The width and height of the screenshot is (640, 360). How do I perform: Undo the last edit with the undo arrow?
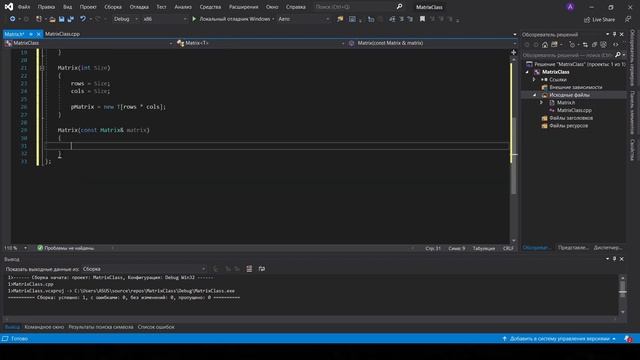point(83,19)
